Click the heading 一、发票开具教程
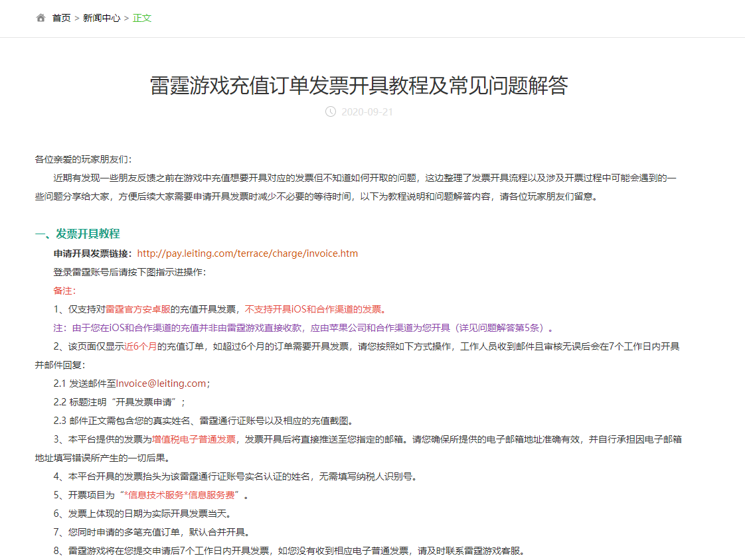This screenshot has height=560, width=745. [x=78, y=234]
